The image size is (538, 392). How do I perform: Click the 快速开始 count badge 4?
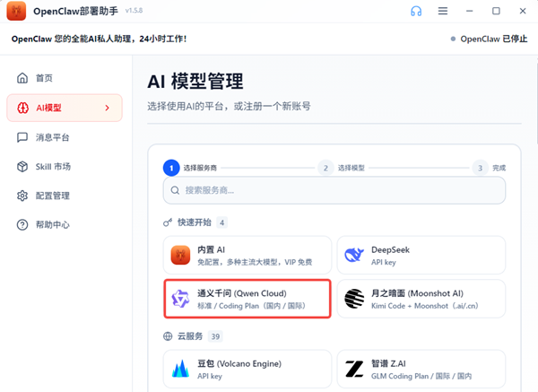tap(221, 222)
